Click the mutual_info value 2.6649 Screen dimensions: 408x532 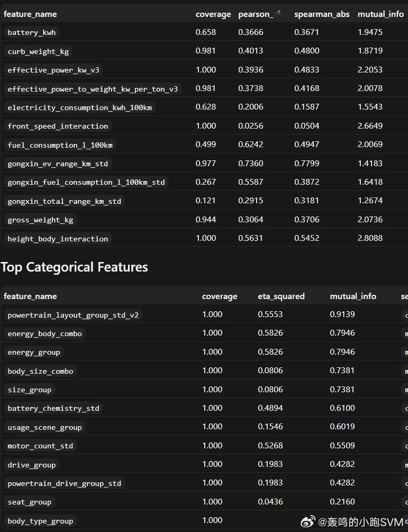click(370, 126)
